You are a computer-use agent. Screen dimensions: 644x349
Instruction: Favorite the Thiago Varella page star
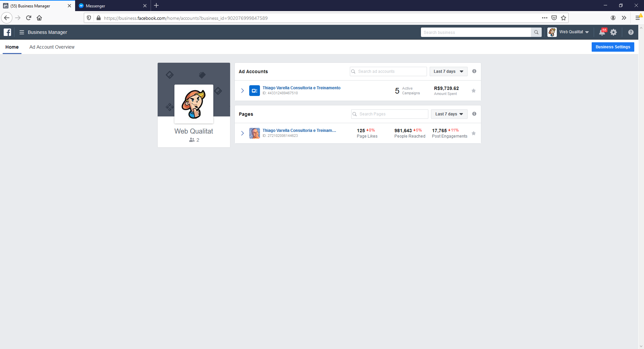(x=474, y=133)
